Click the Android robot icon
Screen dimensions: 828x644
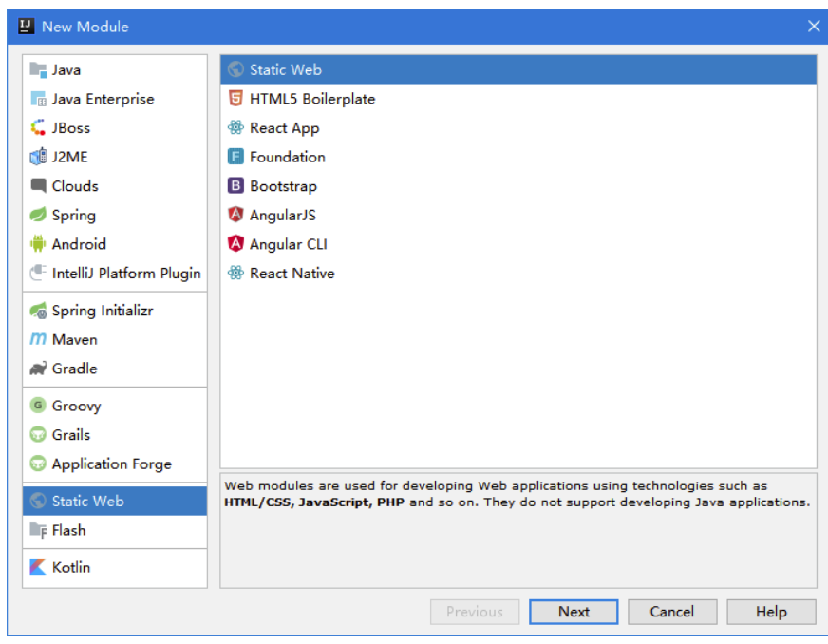click(x=38, y=244)
